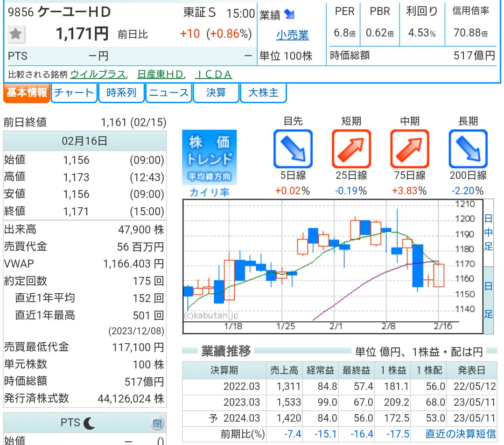Click the VWAP value 1,166.403 円
Viewport: 504px width, 445px height.
(133, 264)
